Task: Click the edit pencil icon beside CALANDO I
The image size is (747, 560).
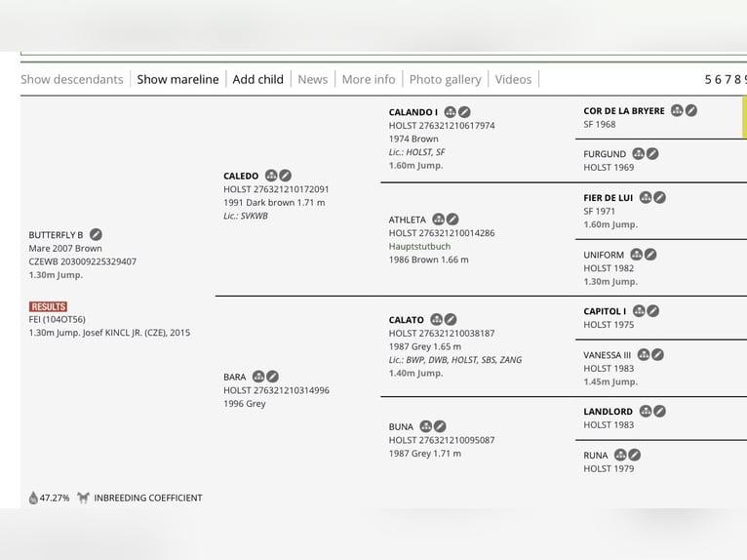Action: (464, 112)
